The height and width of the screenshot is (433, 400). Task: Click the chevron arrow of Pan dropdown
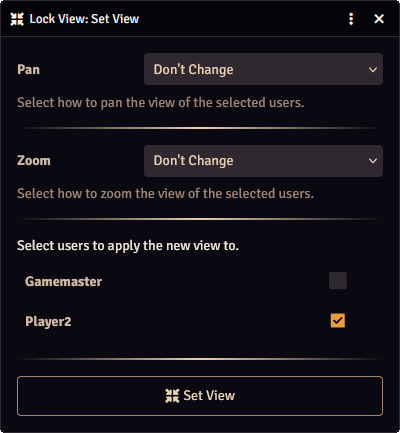coord(373,70)
